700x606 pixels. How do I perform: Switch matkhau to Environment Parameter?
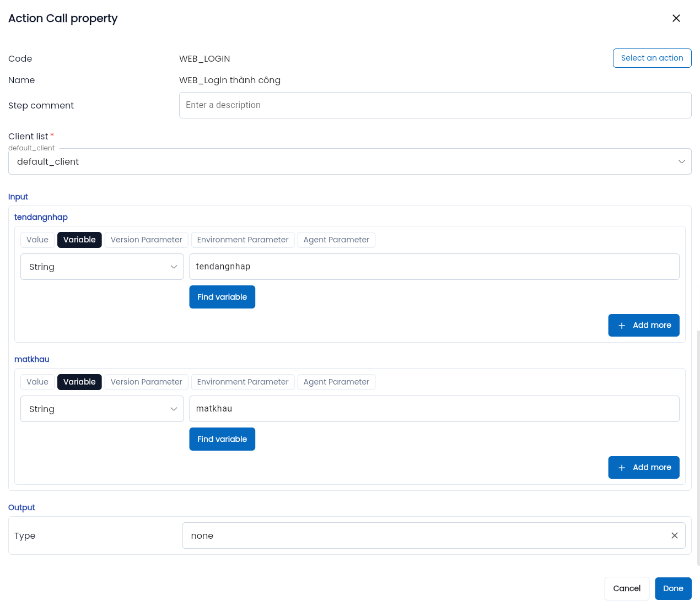(x=243, y=382)
